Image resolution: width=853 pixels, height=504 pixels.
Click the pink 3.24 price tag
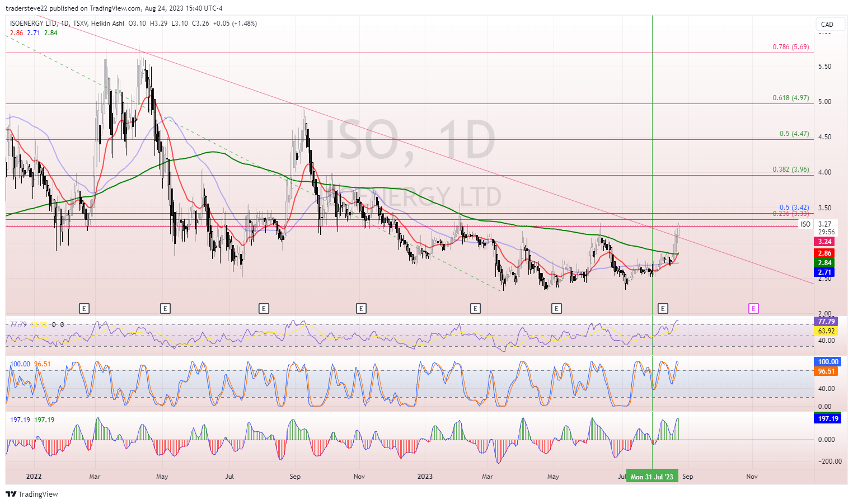click(x=824, y=242)
